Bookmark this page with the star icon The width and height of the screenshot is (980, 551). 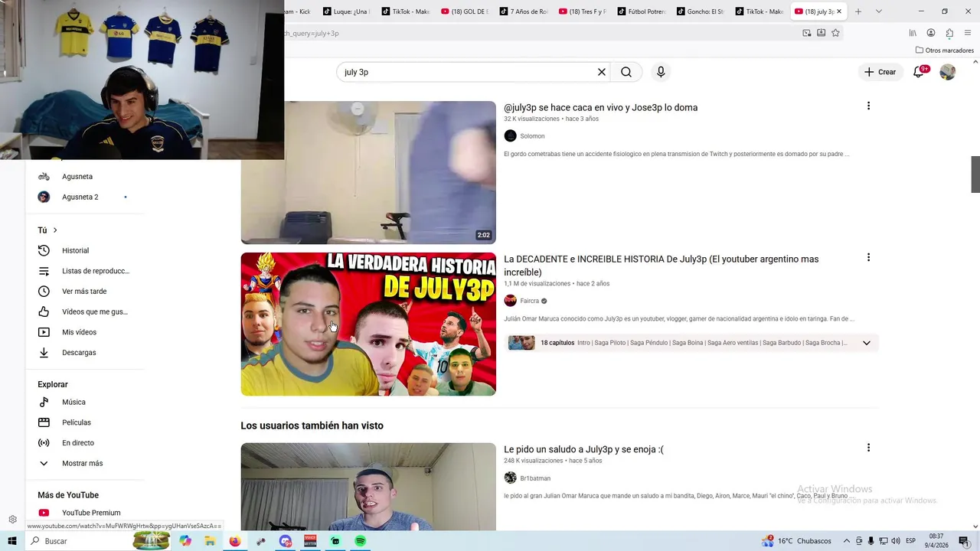click(x=835, y=33)
